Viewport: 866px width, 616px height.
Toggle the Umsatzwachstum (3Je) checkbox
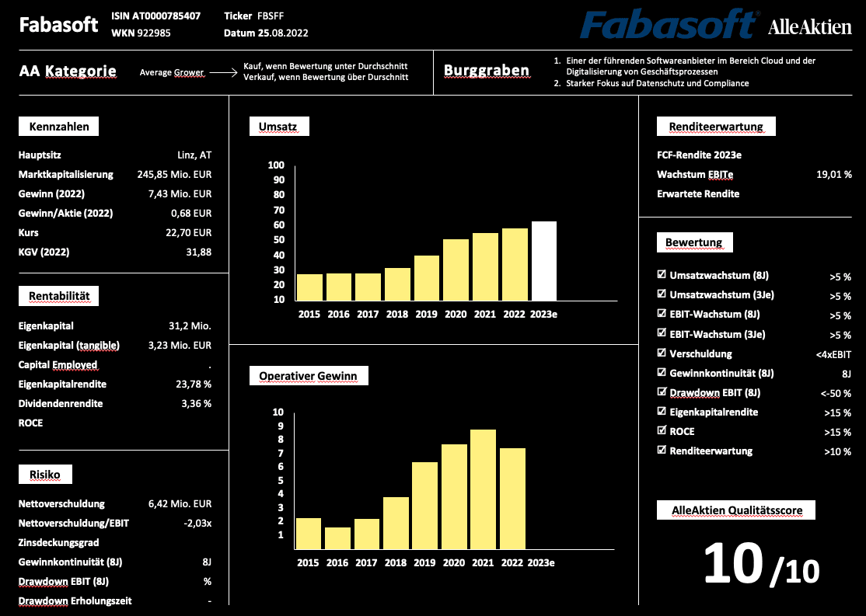(x=662, y=294)
